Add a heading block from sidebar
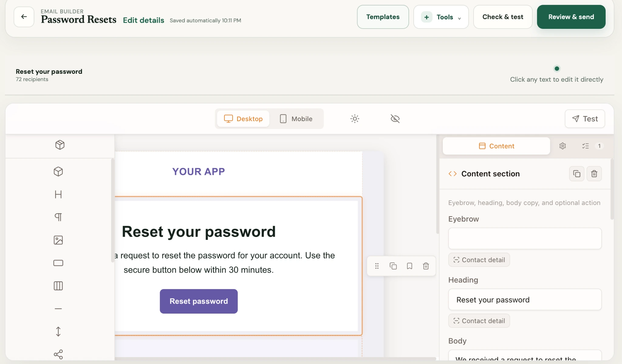This screenshot has width=622, height=364. (58, 194)
